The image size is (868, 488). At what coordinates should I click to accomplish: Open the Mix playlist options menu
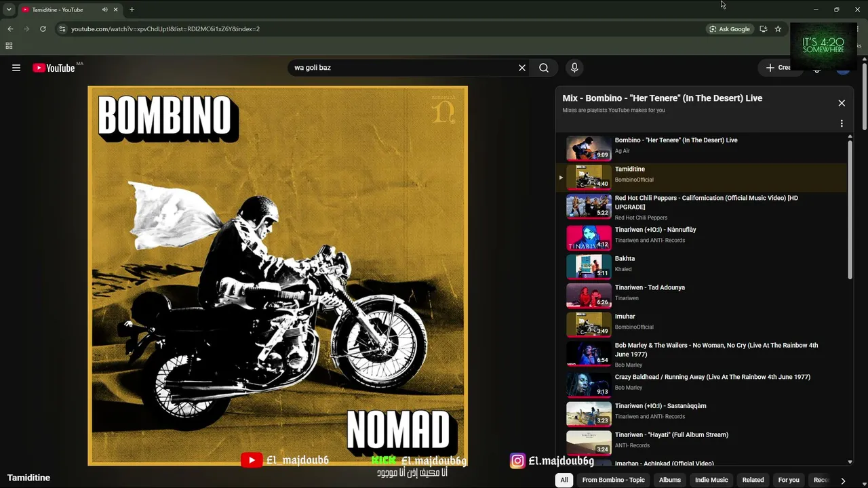coord(842,123)
